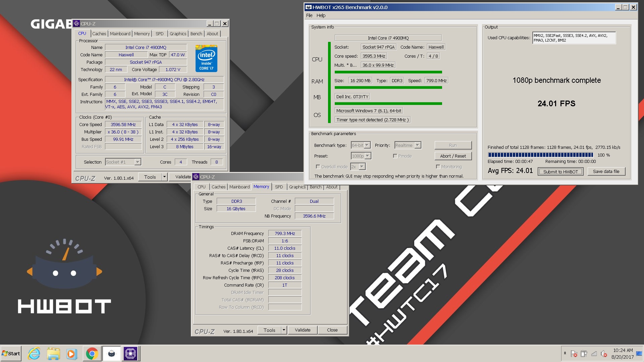Click the muted volume tray icon
The height and width of the screenshot is (362, 644).
pyautogui.click(x=604, y=354)
